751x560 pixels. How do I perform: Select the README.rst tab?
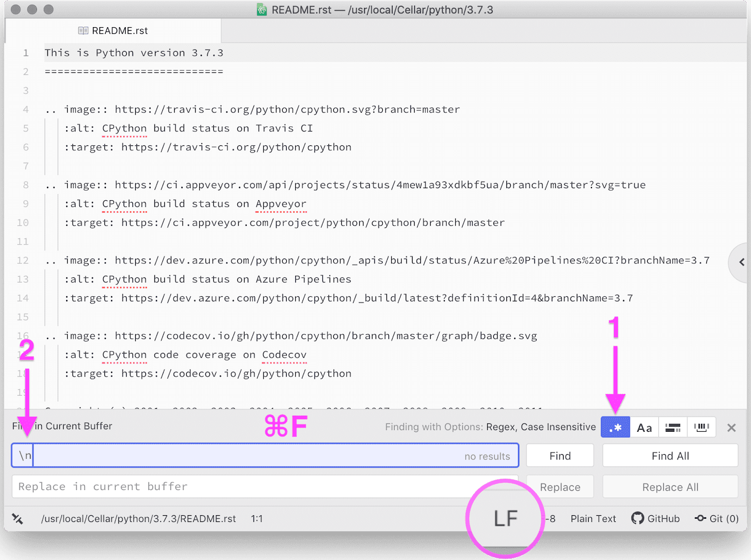pyautogui.click(x=113, y=31)
